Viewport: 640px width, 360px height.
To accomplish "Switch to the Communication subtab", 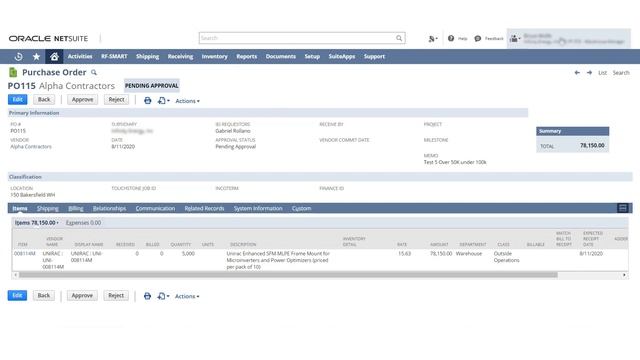I will [155, 208].
